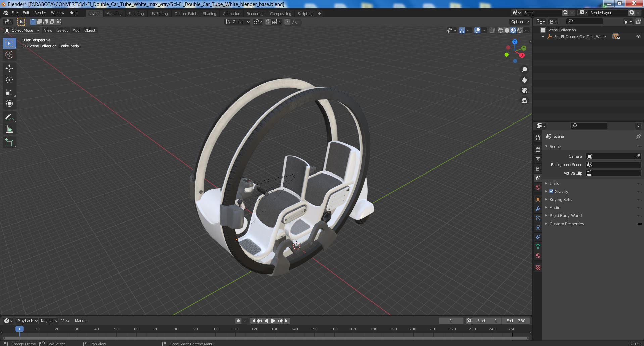Open the Options dropdown
Screen dimensions: 644x346
(519, 22)
